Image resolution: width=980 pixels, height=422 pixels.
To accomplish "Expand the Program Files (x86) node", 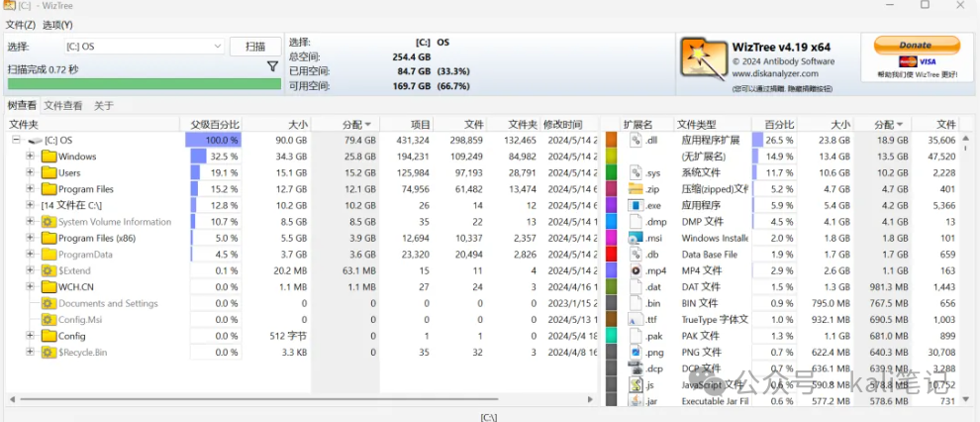I will 30,238.
